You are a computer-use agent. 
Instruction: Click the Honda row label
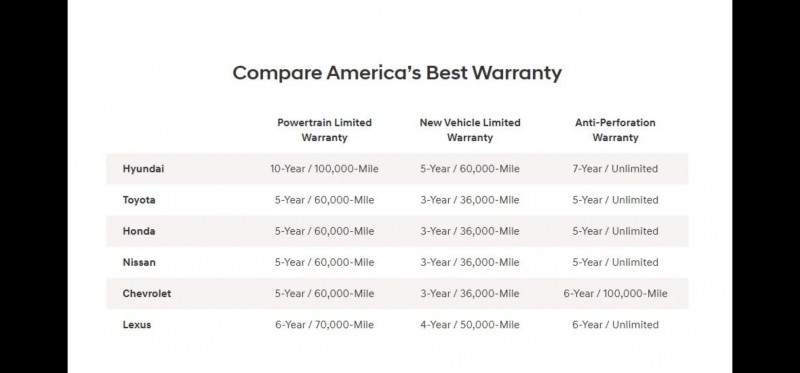pos(139,231)
